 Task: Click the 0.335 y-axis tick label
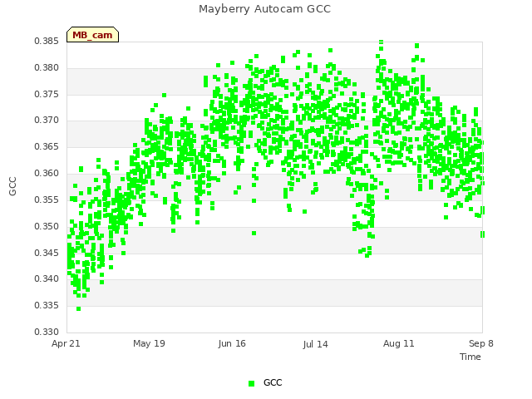point(47,305)
